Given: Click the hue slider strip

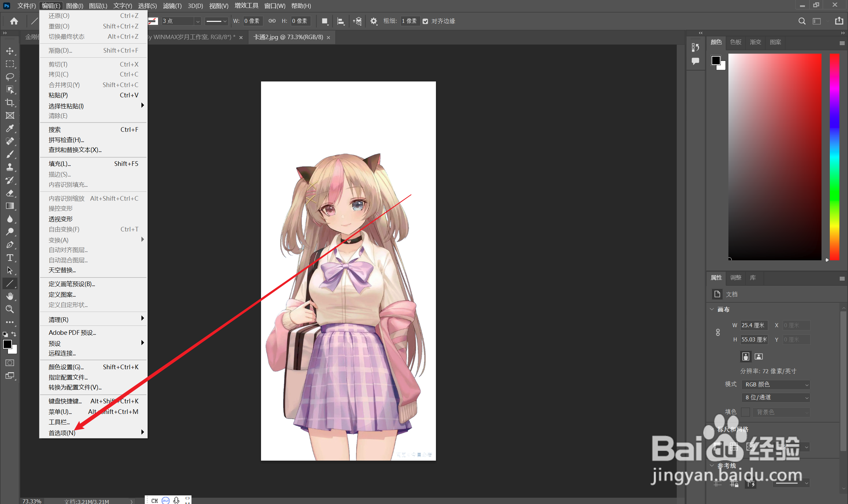Looking at the screenshot, I should (834, 157).
